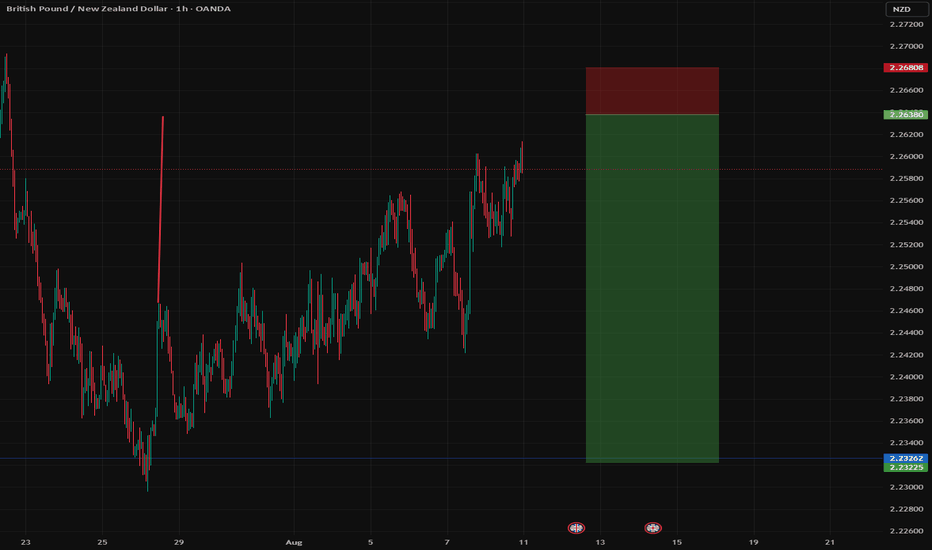Image resolution: width=932 pixels, height=550 pixels.
Task: Open the UK economic event icon before date 13
Action: (576, 527)
